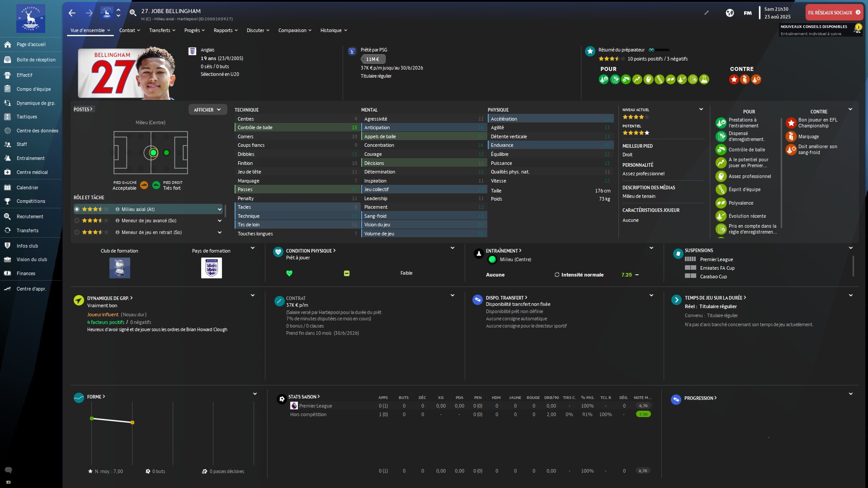868x488 pixels.
Task: Open the world globe icon
Action: [x=730, y=13]
